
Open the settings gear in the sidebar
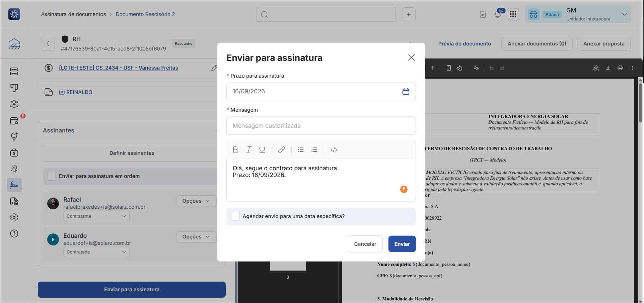click(14, 217)
